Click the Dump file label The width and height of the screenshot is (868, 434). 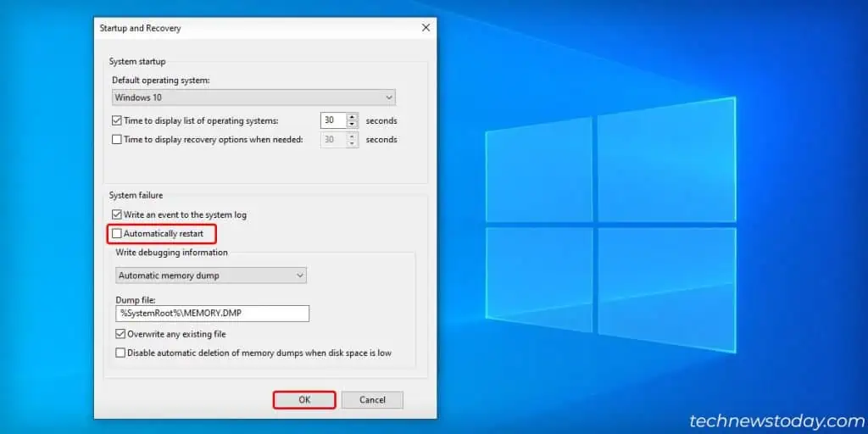(x=136, y=299)
